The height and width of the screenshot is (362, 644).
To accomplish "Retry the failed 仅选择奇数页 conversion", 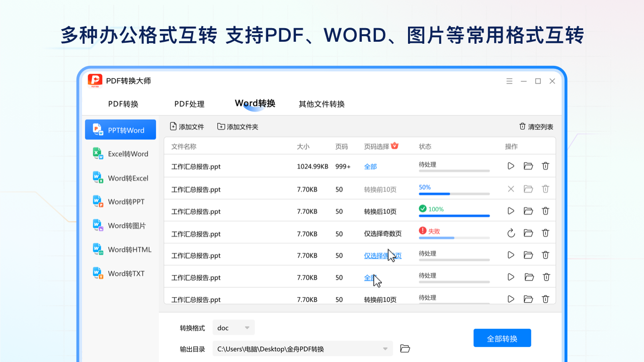I will tap(511, 233).
